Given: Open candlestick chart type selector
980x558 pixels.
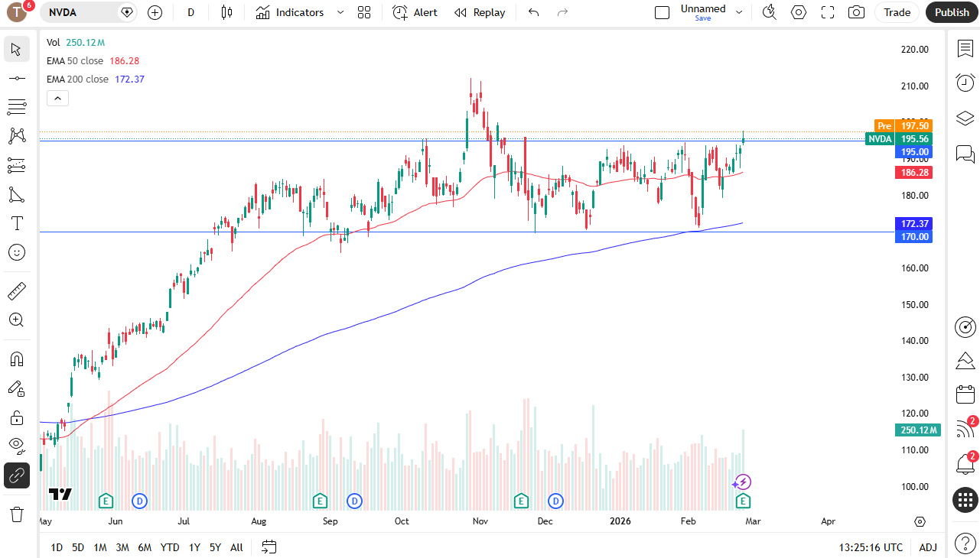Looking at the screenshot, I should [226, 12].
